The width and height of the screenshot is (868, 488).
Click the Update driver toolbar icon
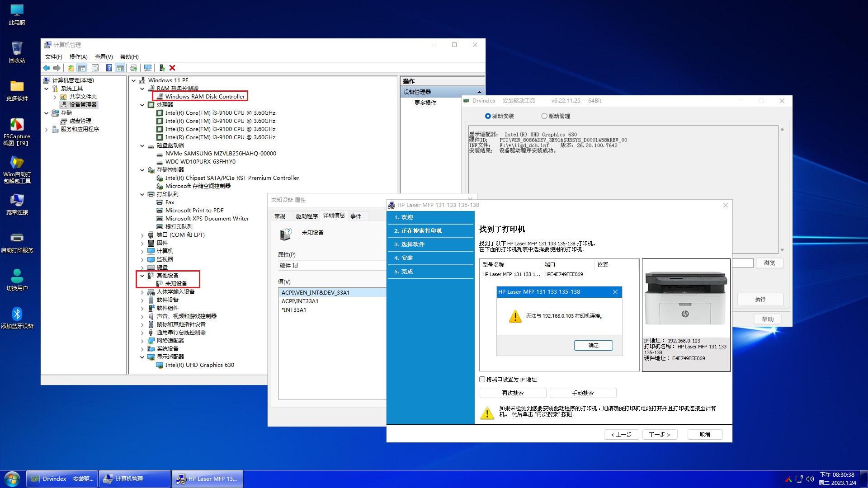(x=133, y=68)
